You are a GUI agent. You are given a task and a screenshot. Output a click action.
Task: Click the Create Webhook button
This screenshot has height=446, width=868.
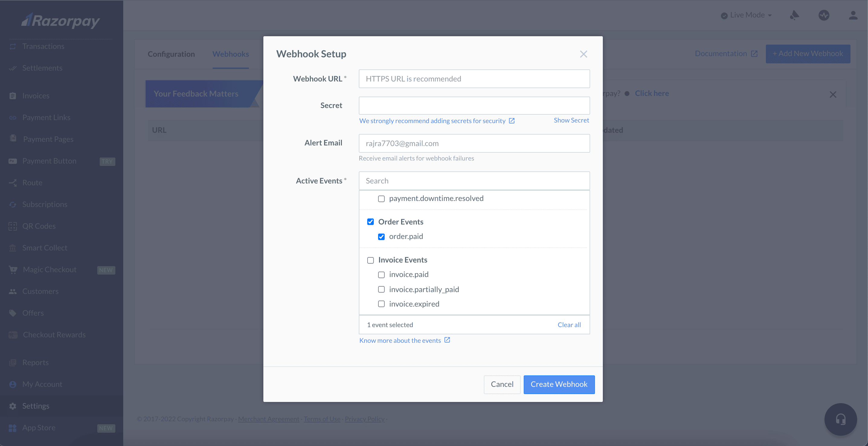[559, 384]
